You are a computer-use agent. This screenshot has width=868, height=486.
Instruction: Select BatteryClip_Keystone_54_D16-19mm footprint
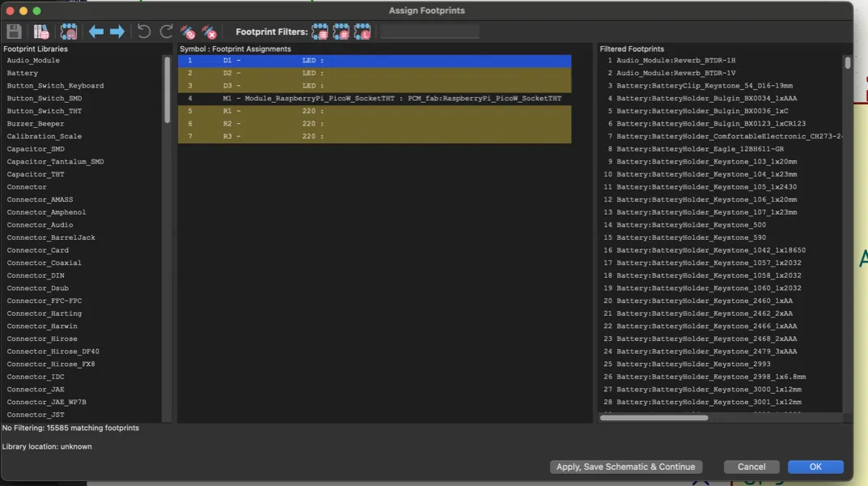pyautogui.click(x=704, y=86)
